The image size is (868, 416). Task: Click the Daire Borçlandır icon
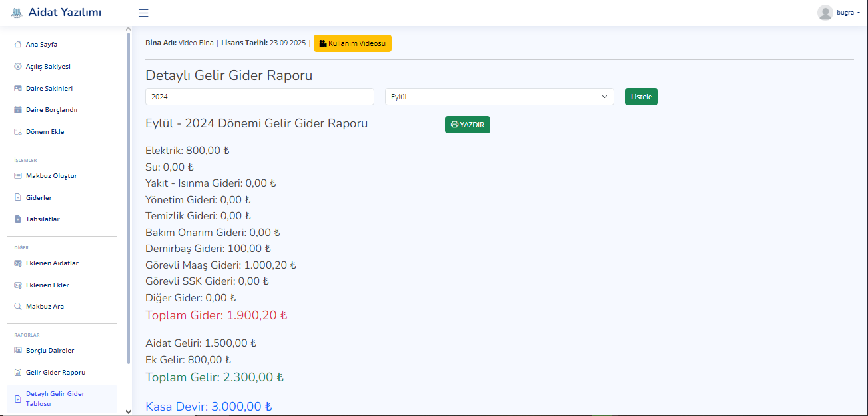click(x=18, y=110)
